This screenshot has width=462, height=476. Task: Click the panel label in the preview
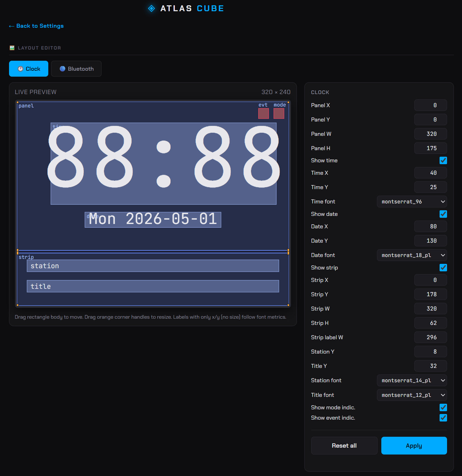[x=26, y=106]
